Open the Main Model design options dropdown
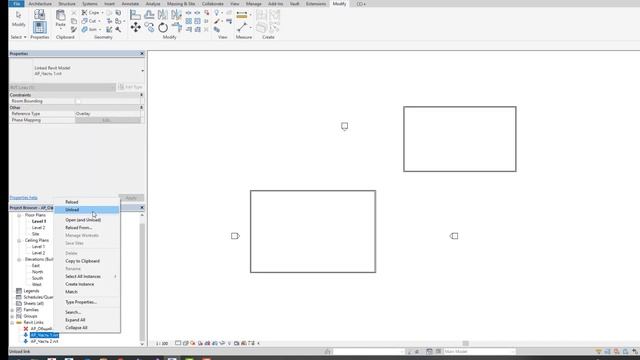640x360 pixels. (480, 351)
